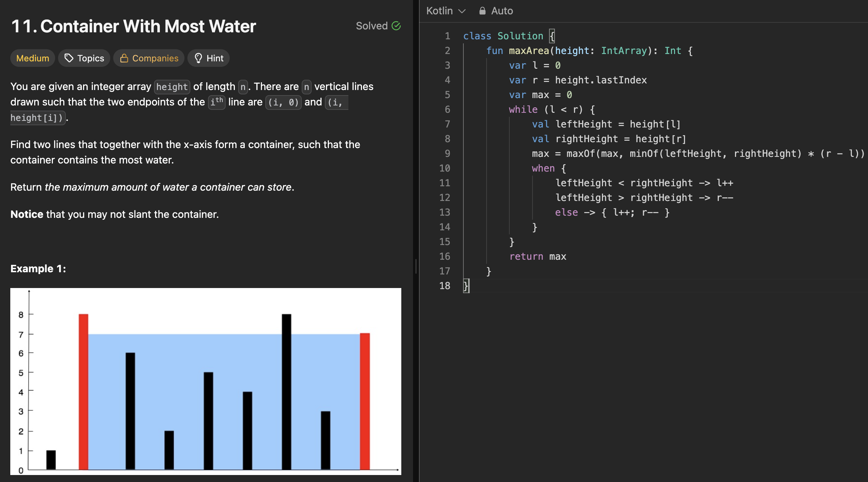Screen dimensions: 868x482
Task: Click the Topics tag icon
Action: tap(69, 58)
